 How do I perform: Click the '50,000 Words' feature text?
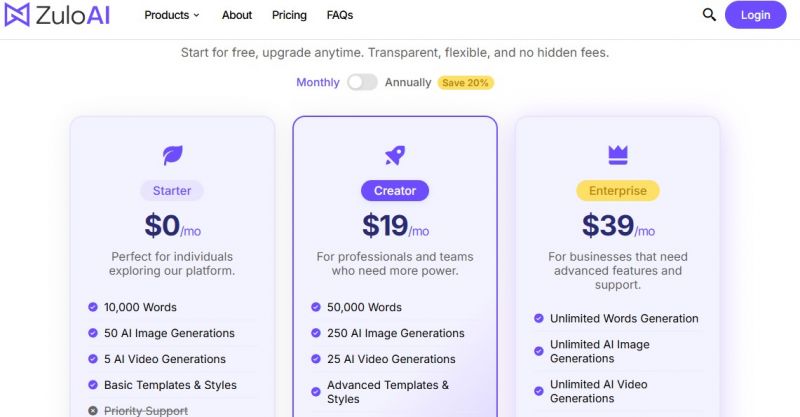coord(364,307)
